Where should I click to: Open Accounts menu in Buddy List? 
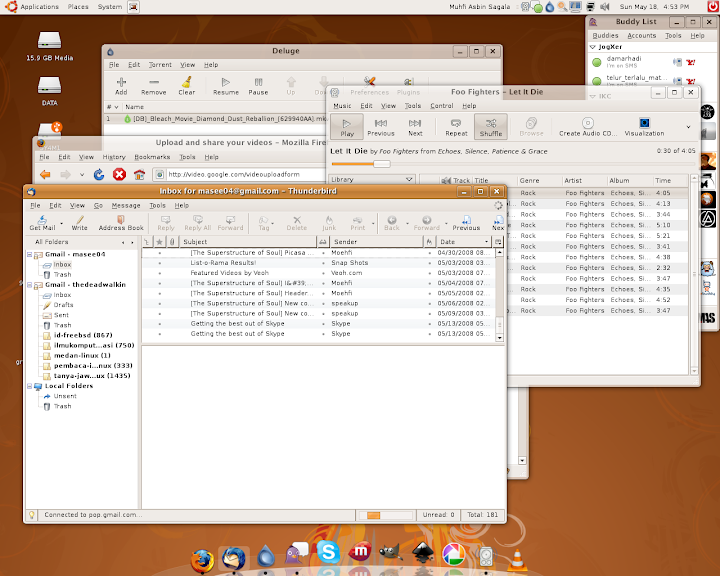pyautogui.click(x=641, y=35)
